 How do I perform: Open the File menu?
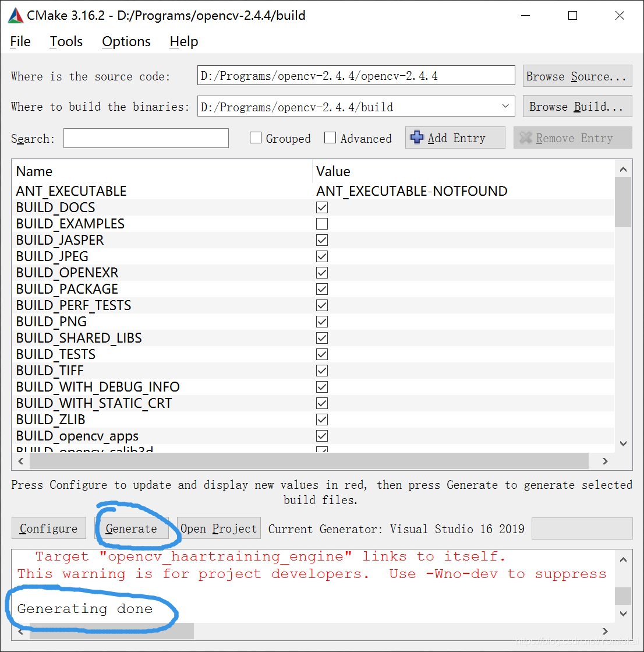pos(20,41)
